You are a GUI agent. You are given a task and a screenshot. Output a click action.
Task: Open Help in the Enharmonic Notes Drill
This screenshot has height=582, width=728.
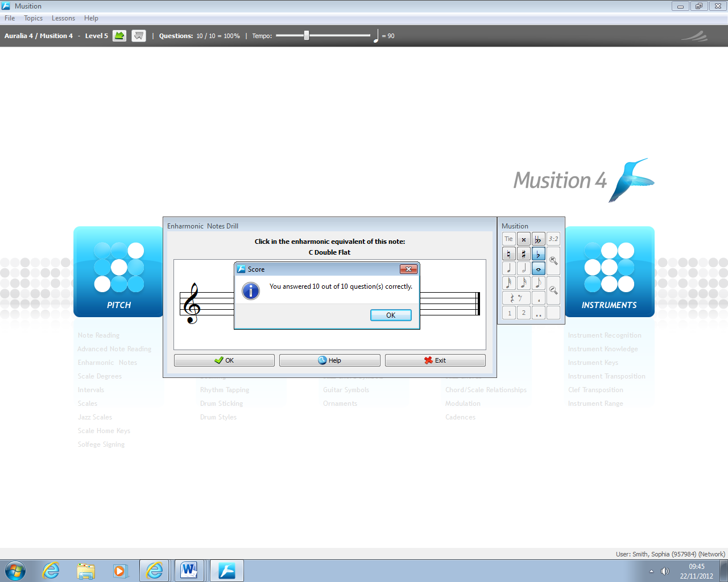pos(330,360)
